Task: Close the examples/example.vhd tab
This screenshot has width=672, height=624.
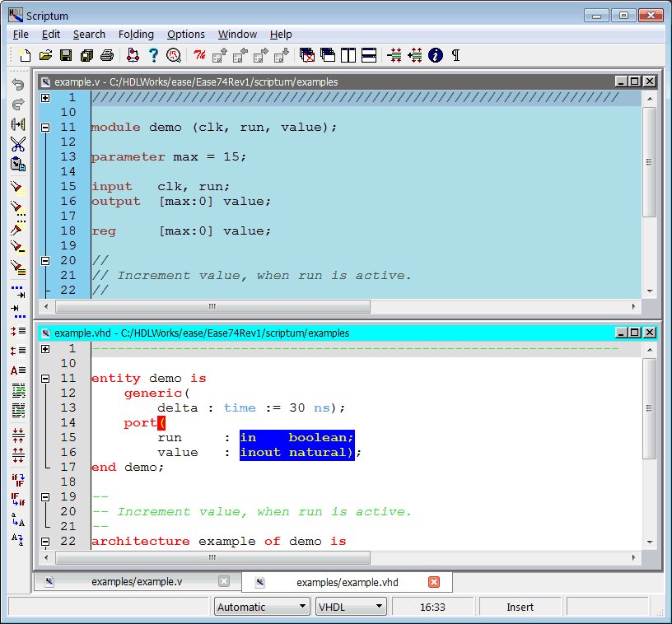Action: pyautogui.click(x=434, y=580)
